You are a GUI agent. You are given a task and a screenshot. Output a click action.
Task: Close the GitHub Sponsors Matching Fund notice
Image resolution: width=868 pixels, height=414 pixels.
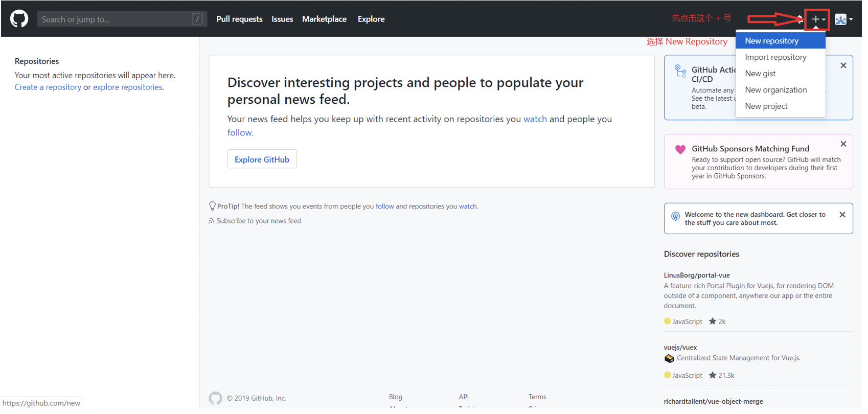[843, 144]
